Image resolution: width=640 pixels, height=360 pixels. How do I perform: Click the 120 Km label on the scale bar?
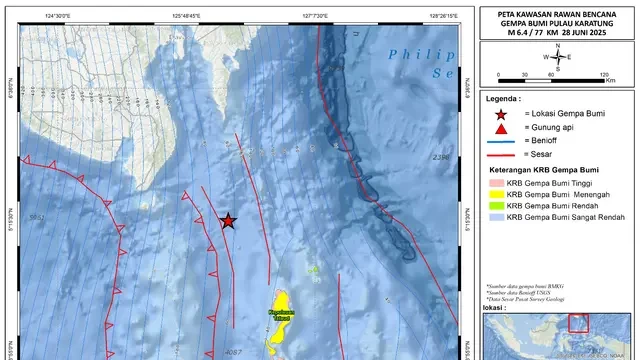604,75
